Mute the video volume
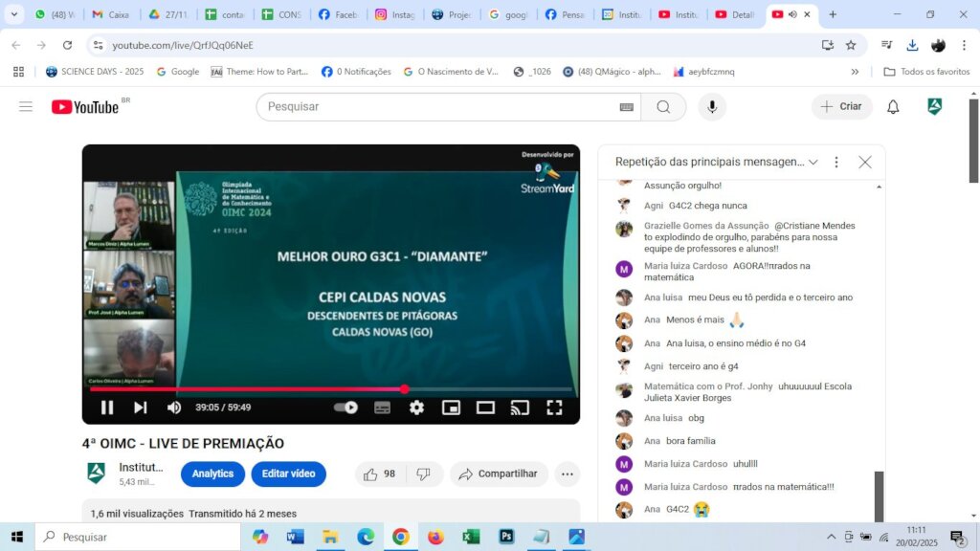The width and height of the screenshot is (980, 551). pos(174,408)
